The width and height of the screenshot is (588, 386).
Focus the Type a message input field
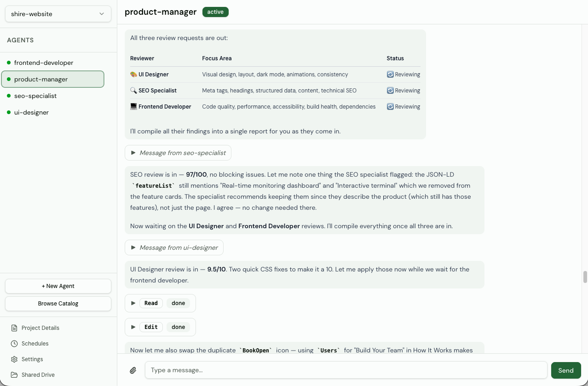pos(346,370)
